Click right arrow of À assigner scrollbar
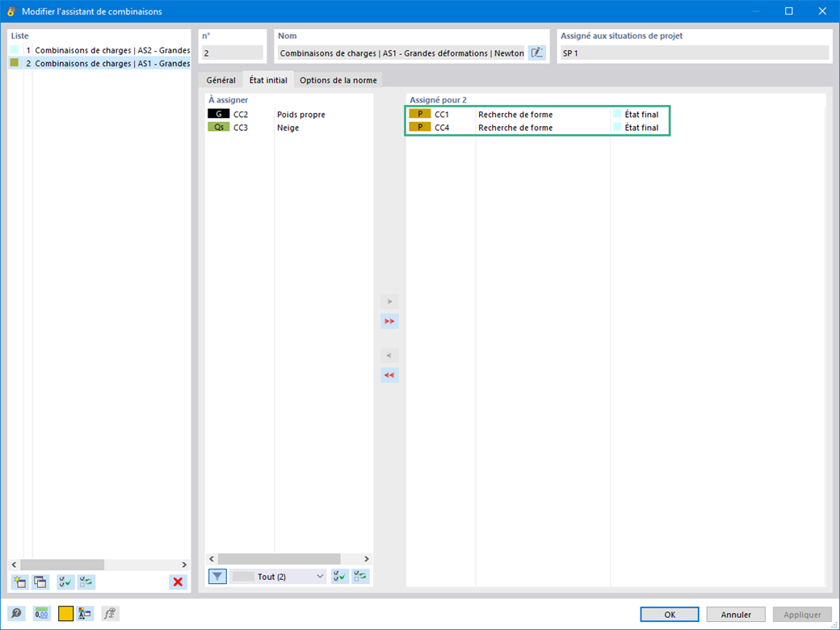The height and width of the screenshot is (630, 840). coord(367,559)
